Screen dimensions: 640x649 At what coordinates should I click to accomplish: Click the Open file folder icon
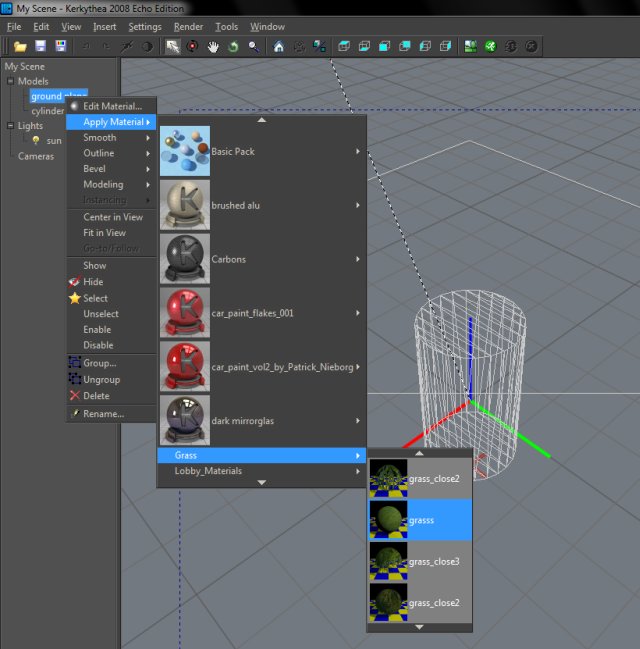20,46
